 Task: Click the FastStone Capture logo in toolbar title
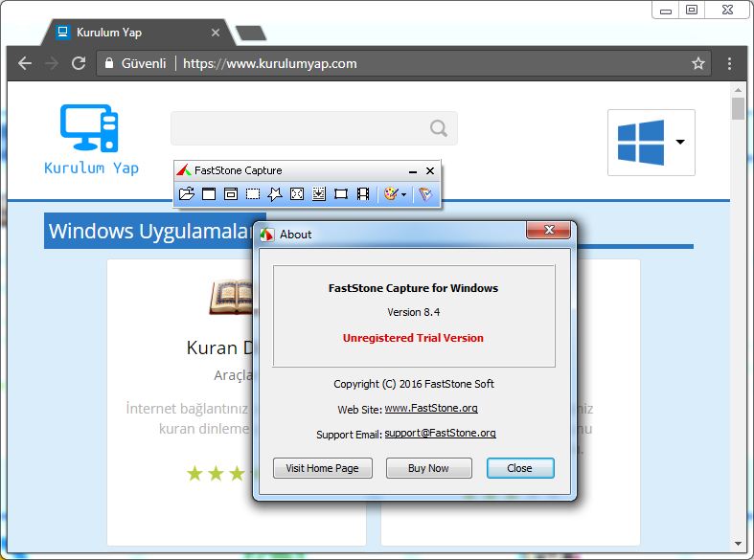[184, 170]
